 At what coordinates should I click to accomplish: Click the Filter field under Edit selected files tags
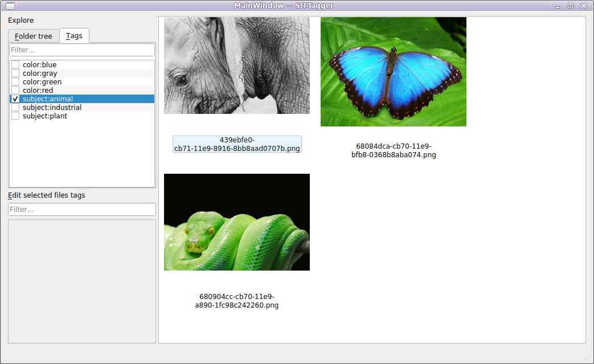tap(81, 209)
